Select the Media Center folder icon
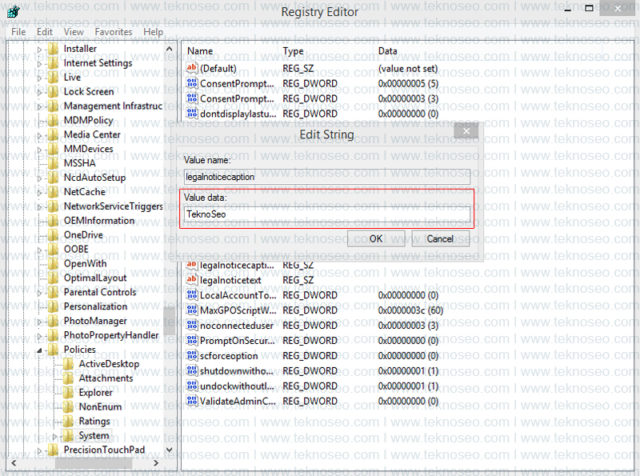 pos(53,135)
